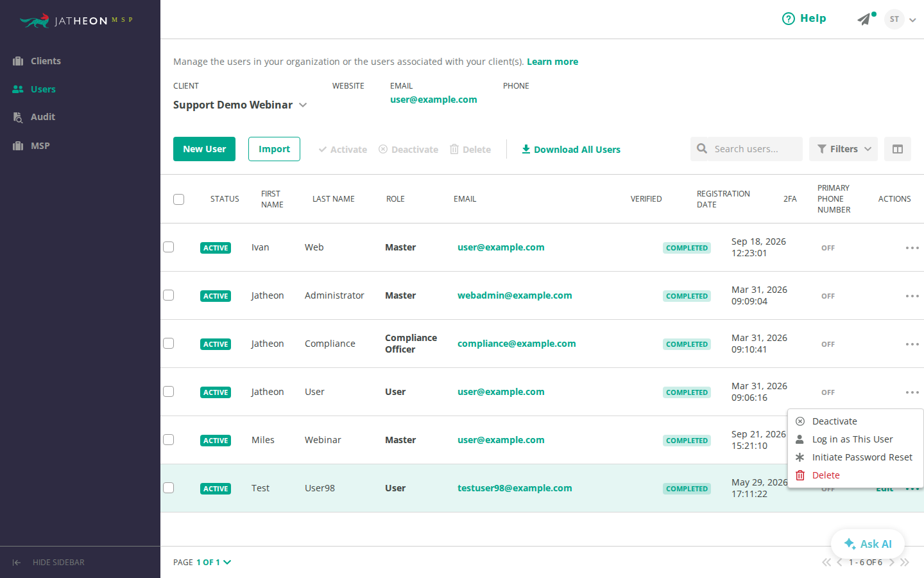Screen dimensions: 924x578
Task: Open the paper plane notifications icon
Action: click(865, 19)
